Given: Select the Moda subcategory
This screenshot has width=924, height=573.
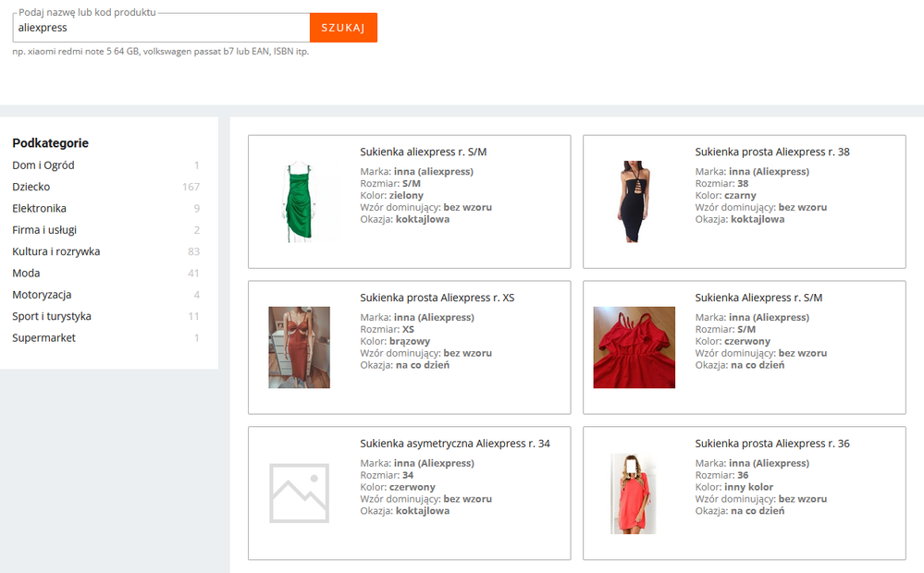Looking at the screenshot, I should pyautogui.click(x=28, y=273).
